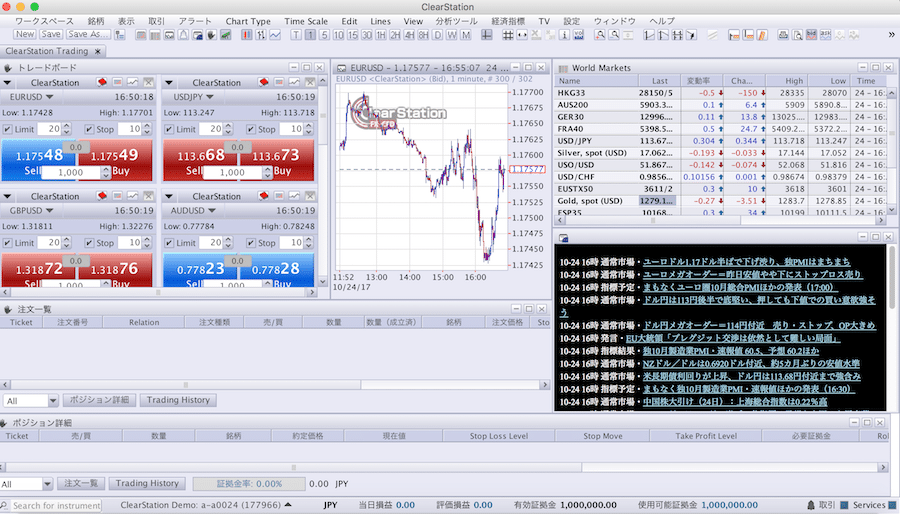Click the chart info 'i' icon
Image resolution: width=900 pixels, height=514 pixels.
pyautogui.click(x=564, y=35)
